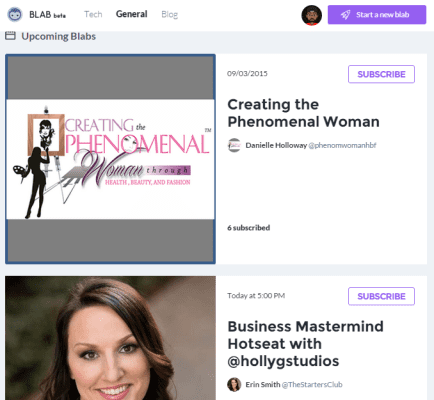Visit the @phenomwomanhbf handle
Image resolution: width=434 pixels, height=400 pixels.
(342, 145)
